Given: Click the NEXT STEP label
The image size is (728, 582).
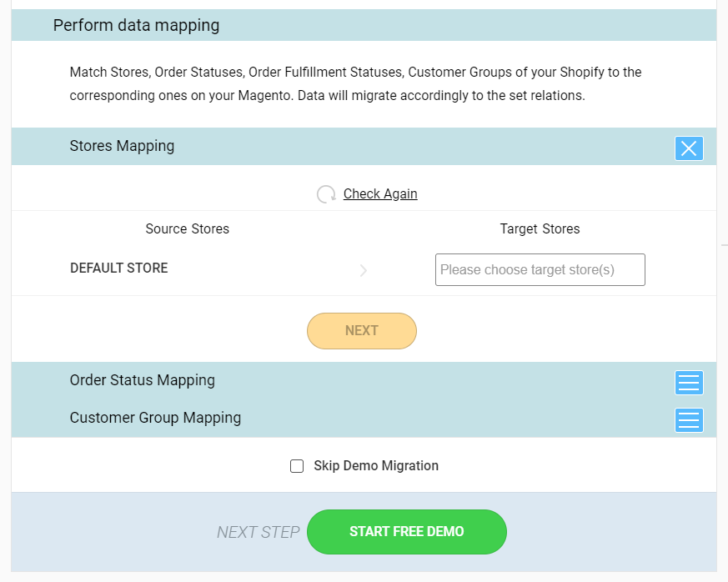Looking at the screenshot, I should pyautogui.click(x=259, y=532).
